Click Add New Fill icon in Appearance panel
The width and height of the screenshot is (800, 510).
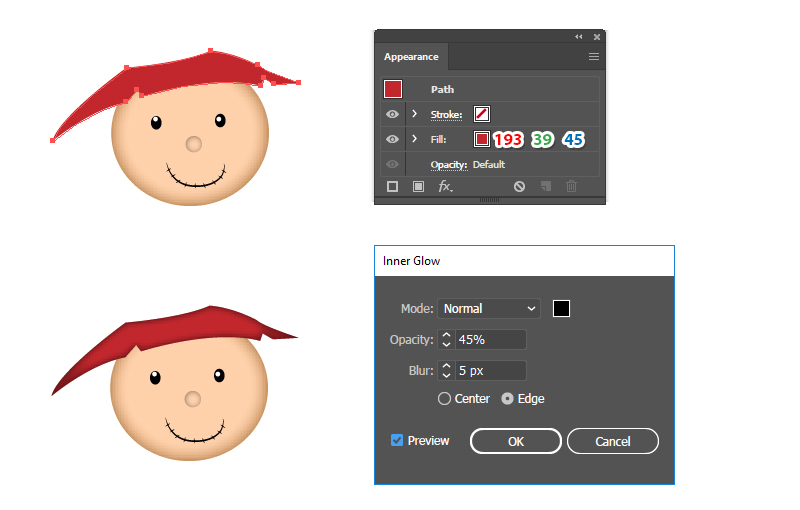coord(418,186)
